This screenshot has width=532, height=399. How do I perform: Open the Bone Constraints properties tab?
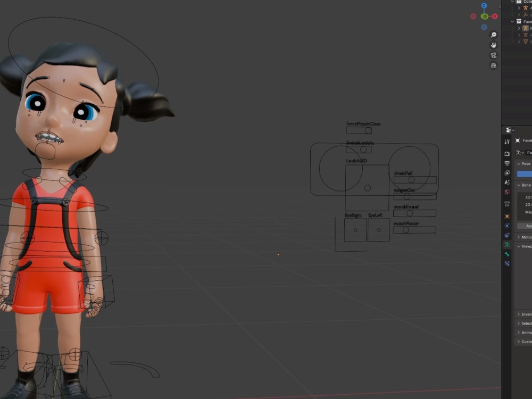[507, 264]
